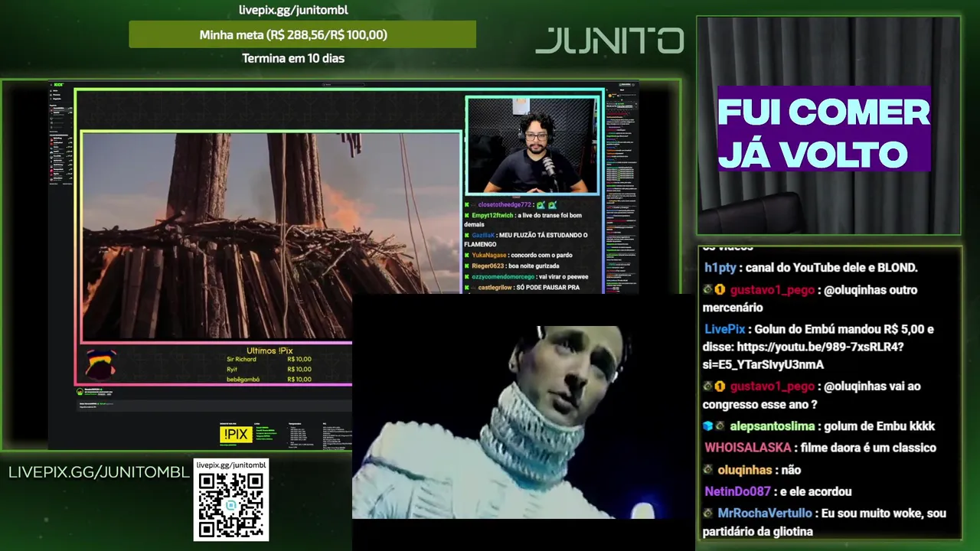Click the burning wood video in Kick player

click(x=271, y=236)
